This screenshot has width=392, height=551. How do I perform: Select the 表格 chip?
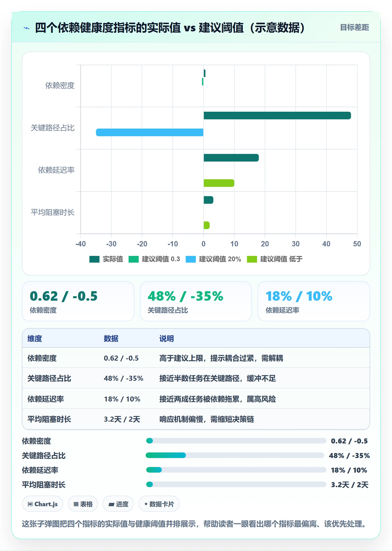83,504
